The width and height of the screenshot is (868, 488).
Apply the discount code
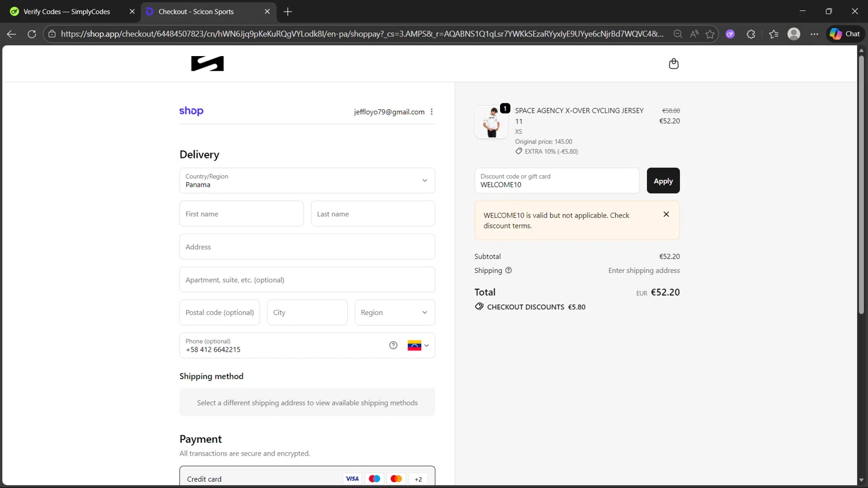point(663,181)
